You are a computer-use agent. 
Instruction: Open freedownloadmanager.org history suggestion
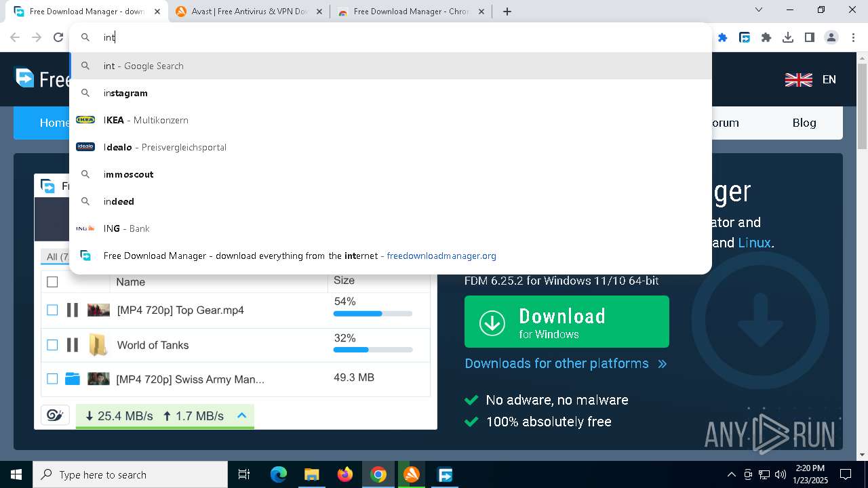click(x=391, y=256)
